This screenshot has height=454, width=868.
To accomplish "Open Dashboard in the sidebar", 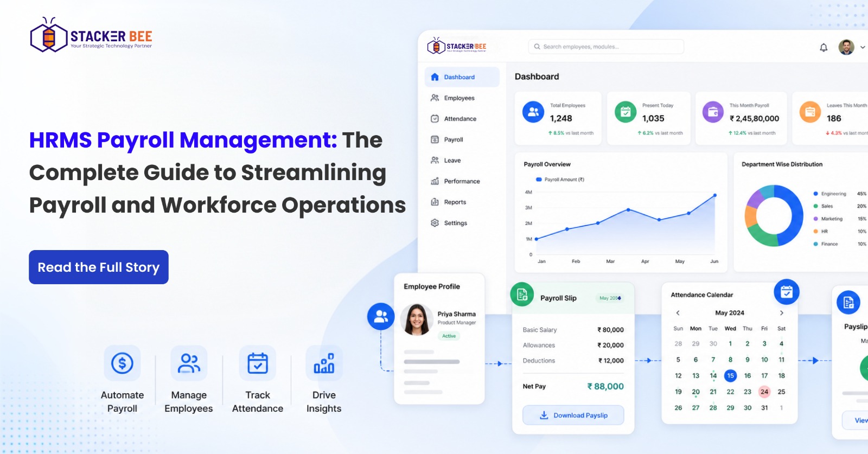I will click(462, 77).
